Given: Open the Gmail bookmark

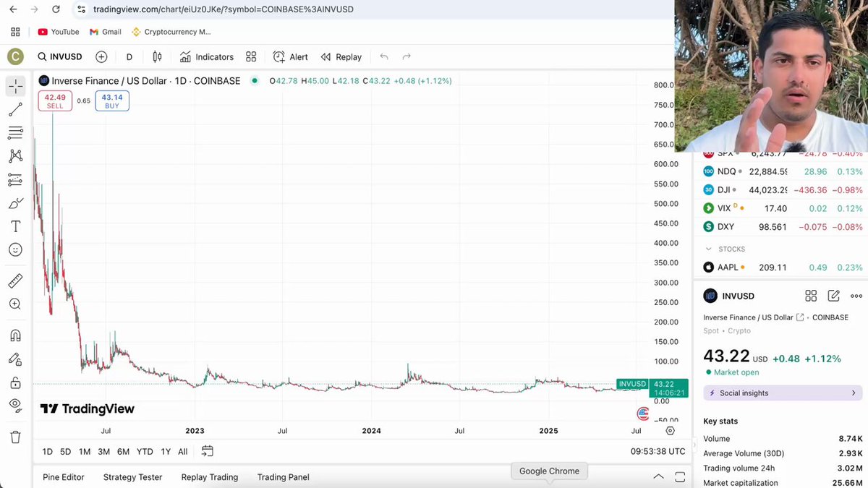Looking at the screenshot, I should 106,32.
